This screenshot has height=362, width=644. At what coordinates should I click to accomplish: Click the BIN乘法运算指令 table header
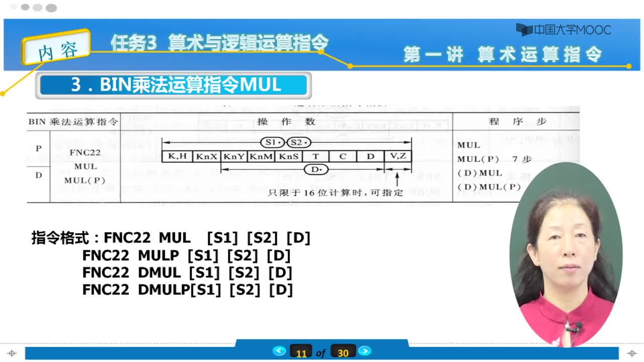tap(73, 122)
